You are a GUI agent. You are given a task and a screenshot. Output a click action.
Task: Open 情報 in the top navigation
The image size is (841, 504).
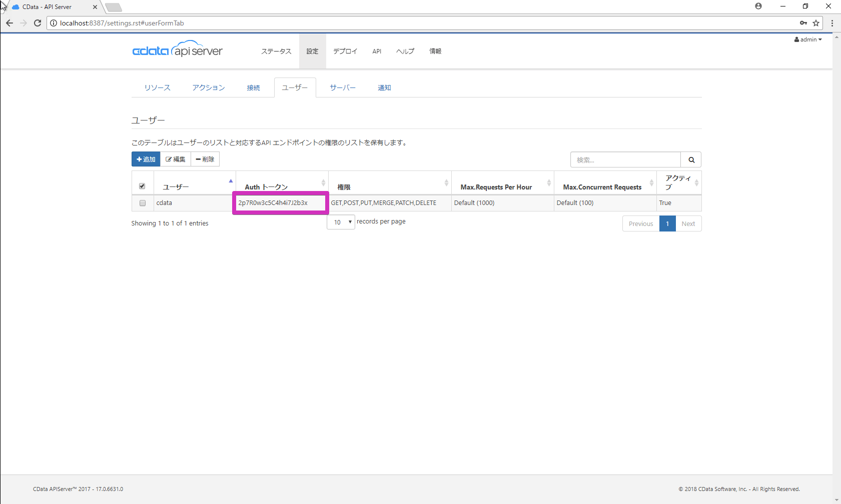click(435, 51)
